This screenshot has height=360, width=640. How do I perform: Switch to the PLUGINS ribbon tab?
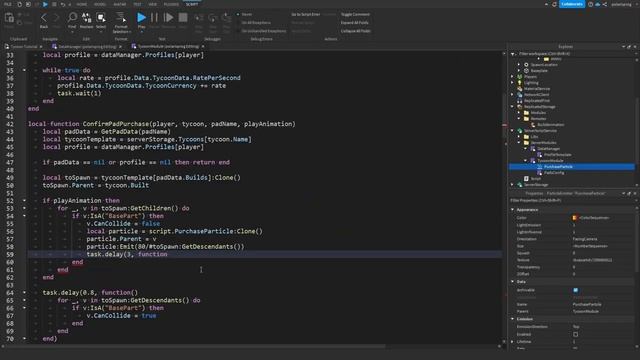pos(171,4)
